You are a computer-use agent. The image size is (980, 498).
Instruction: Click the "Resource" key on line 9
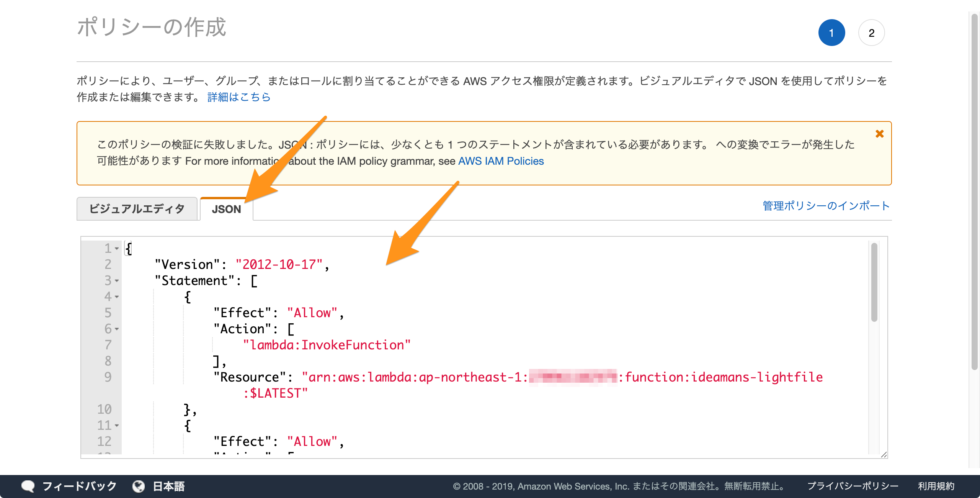coord(250,377)
